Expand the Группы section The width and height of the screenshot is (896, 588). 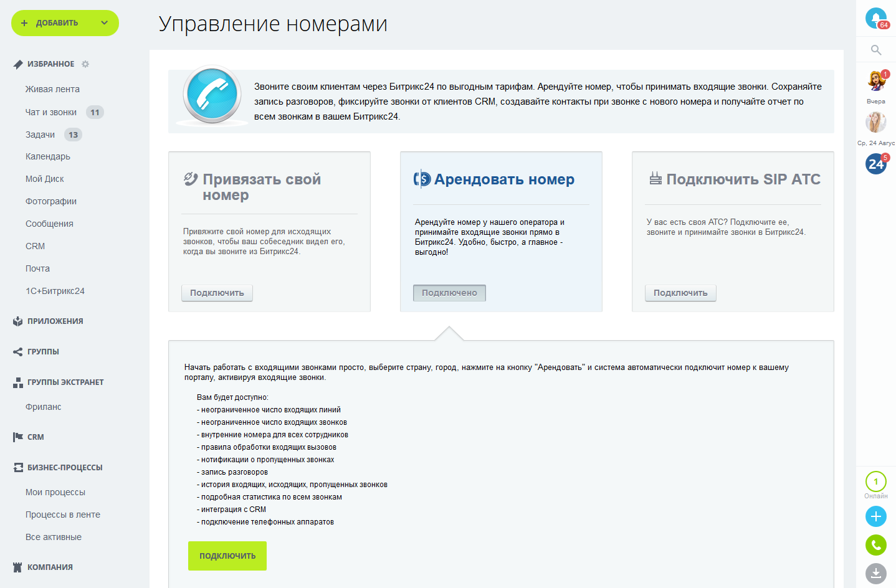[43, 352]
